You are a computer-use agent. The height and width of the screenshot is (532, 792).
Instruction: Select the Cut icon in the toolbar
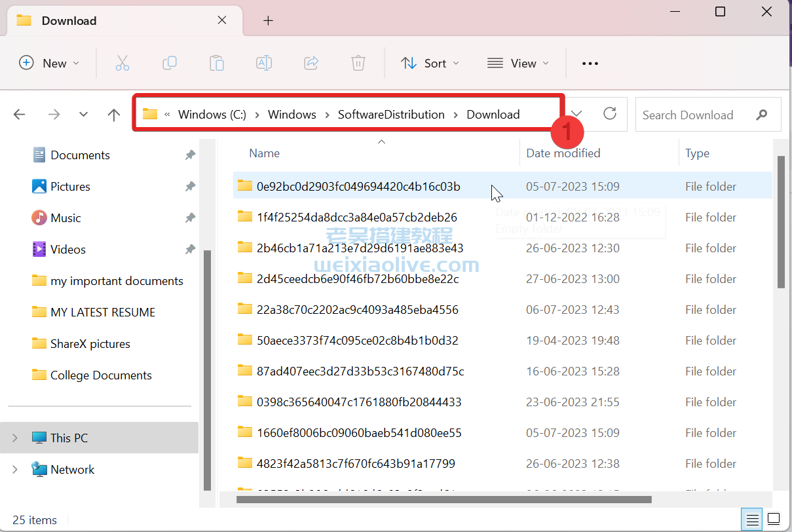coord(123,63)
